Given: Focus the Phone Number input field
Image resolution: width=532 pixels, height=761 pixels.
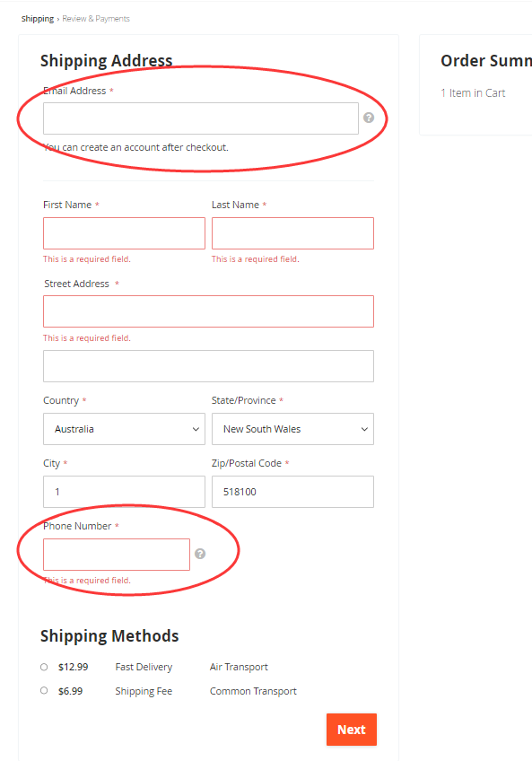Looking at the screenshot, I should coord(117,555).
